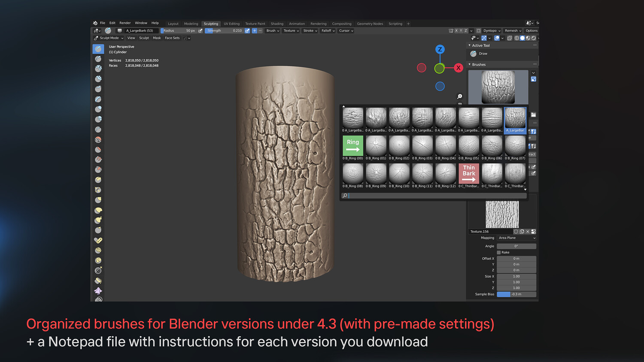Enable the Dyntopo checkbox
This screenshot has height=362, width=644.
point(479,31)
